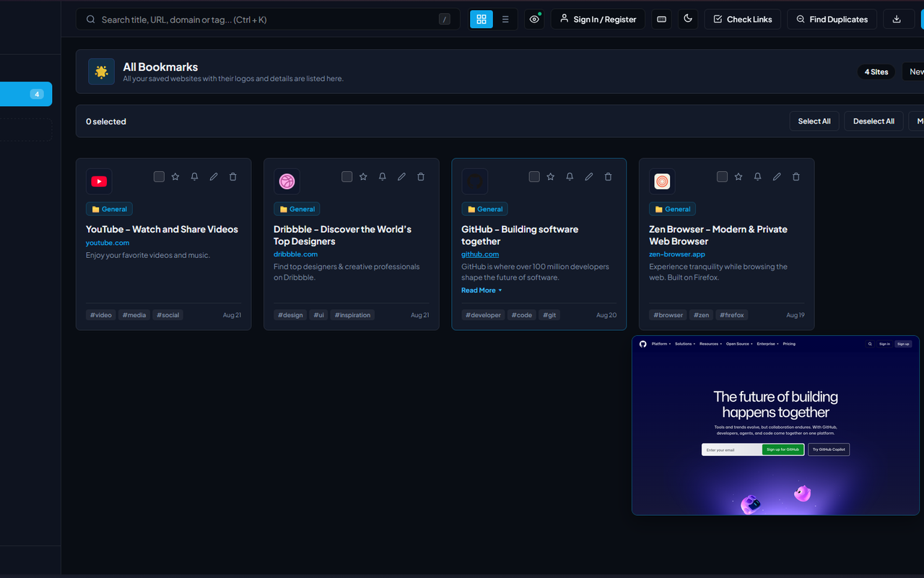
Task: Star the GitHub bookmark
Action: pyautogui.click(x=551, y=176)
